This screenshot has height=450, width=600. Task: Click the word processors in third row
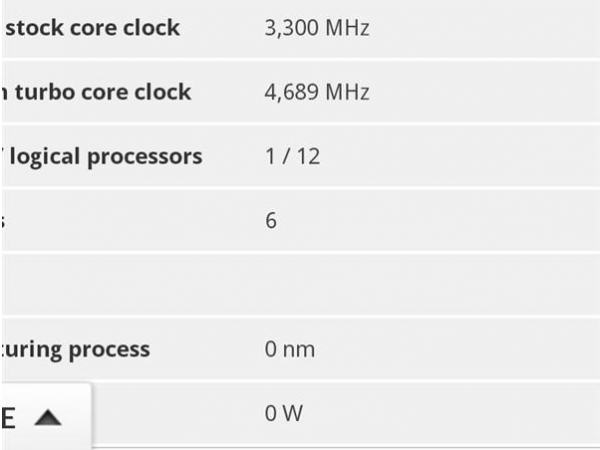(x=145, y=158)
